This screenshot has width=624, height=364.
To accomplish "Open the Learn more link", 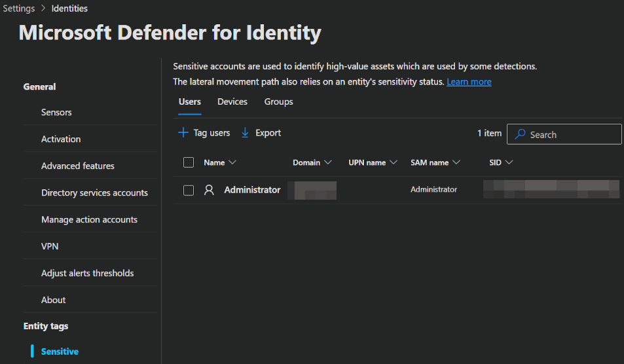I will point(469,82).
